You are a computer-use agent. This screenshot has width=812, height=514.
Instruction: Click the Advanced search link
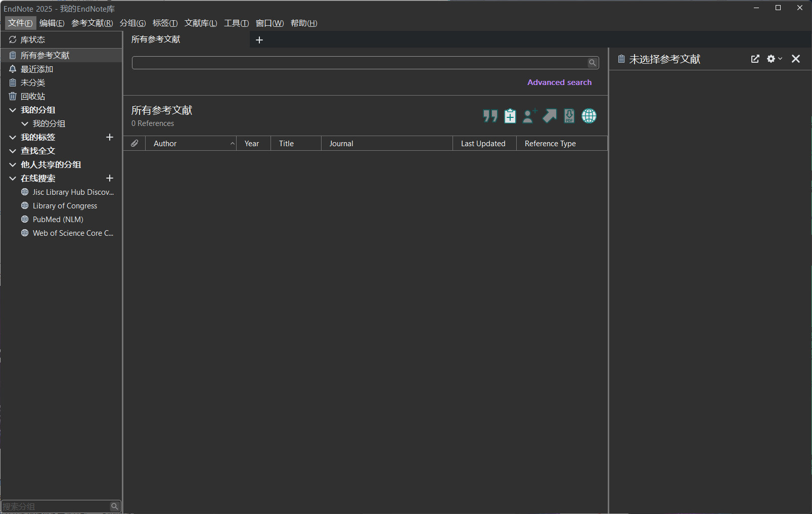(x=559, y=82)
